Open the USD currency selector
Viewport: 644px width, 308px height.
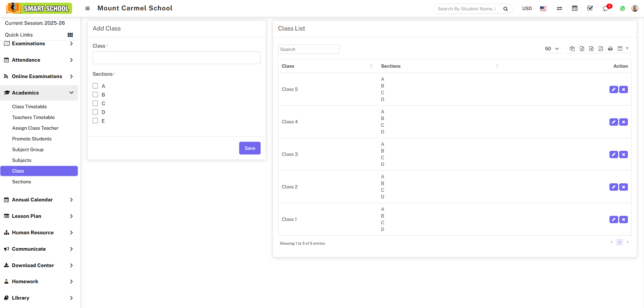(x=527, y=9)
